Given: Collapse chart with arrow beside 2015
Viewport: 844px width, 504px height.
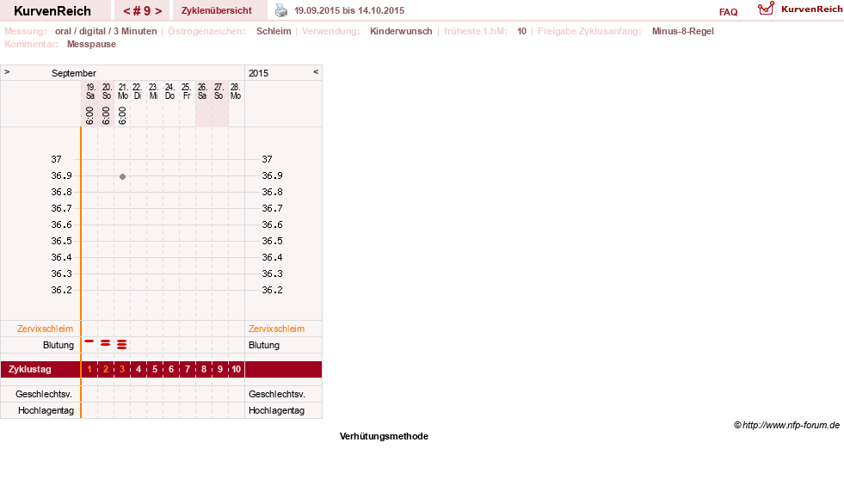Looking at the screenshot, I should point(316,71).
